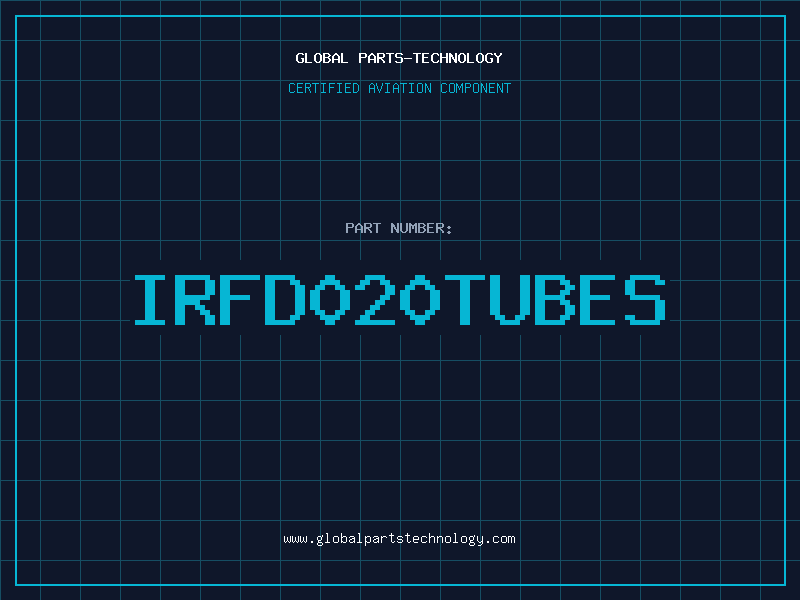
Task: Select the part number IRFD020TUBES
Action: click(400, 299)
